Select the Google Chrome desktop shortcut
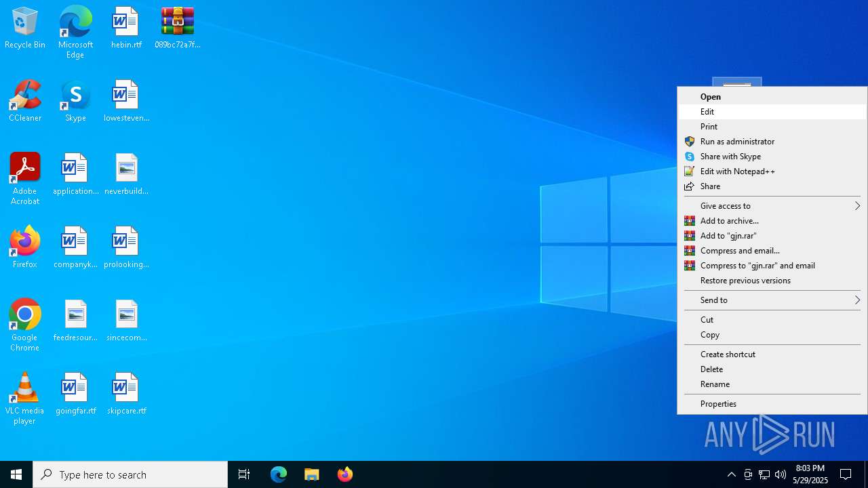This screenshot has width=868, height=488. (25, 325)
